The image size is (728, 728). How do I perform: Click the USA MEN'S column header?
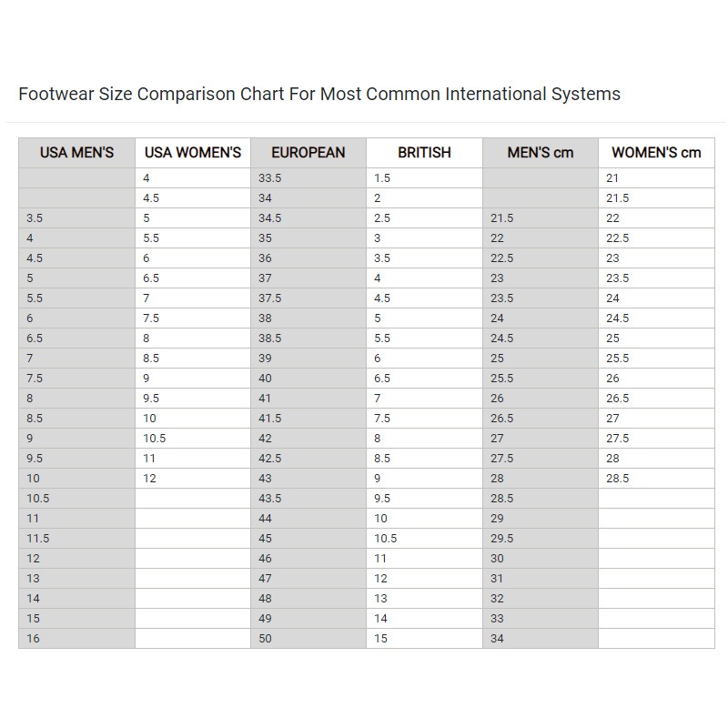pyautogui.click(x=76, y=153)
